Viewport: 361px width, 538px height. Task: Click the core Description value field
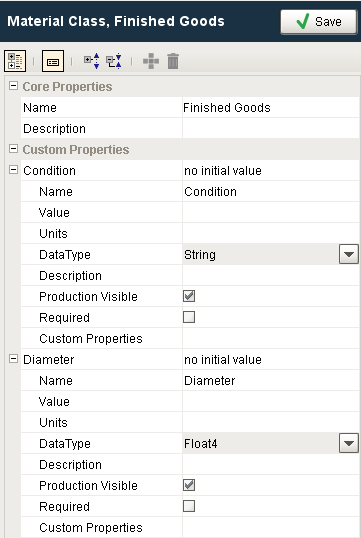click(271, 129)
